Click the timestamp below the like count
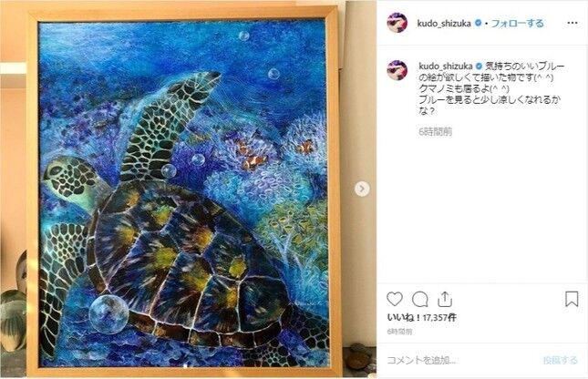 [400, 332]
